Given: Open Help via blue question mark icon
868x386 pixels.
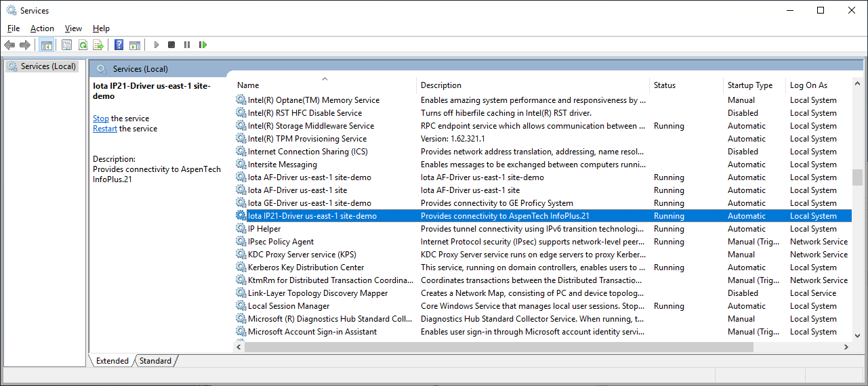Looking at the screenshot, I should [x=119, y=45].
